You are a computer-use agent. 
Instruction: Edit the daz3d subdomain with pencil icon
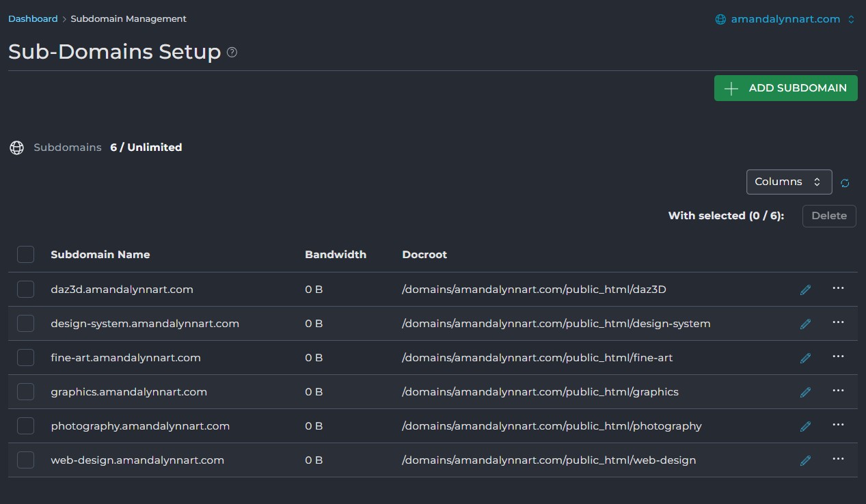[x=805, y=290]
